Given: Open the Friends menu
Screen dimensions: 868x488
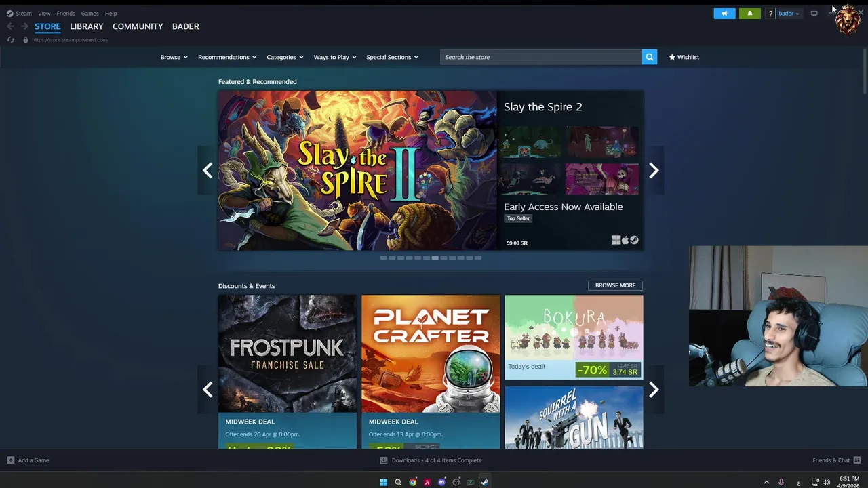Looking at the screenshot, I should 66,13.
